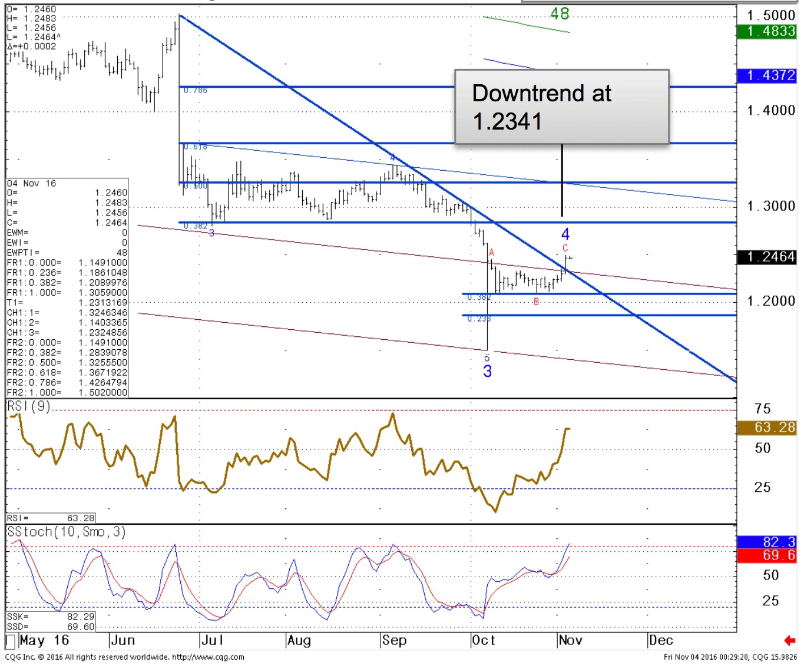Click the red scroll arrow at bottom right

pyautogui.click(x=789, y=640)
